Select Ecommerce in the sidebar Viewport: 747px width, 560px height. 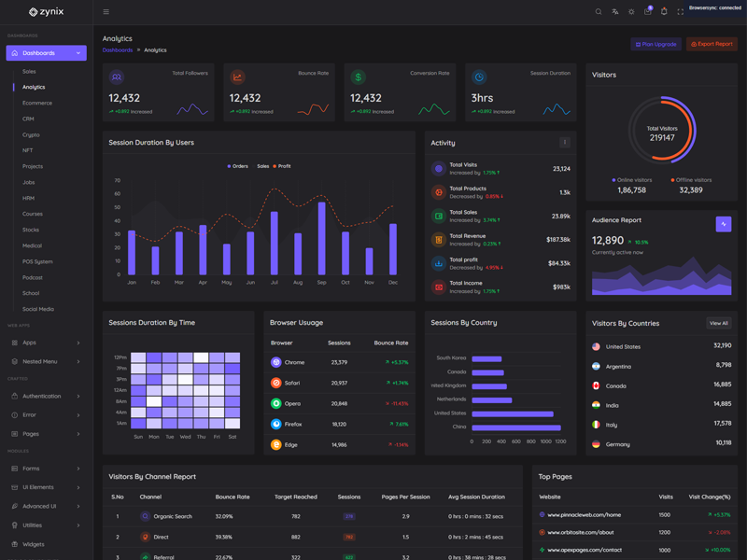[x=37, y=103]
